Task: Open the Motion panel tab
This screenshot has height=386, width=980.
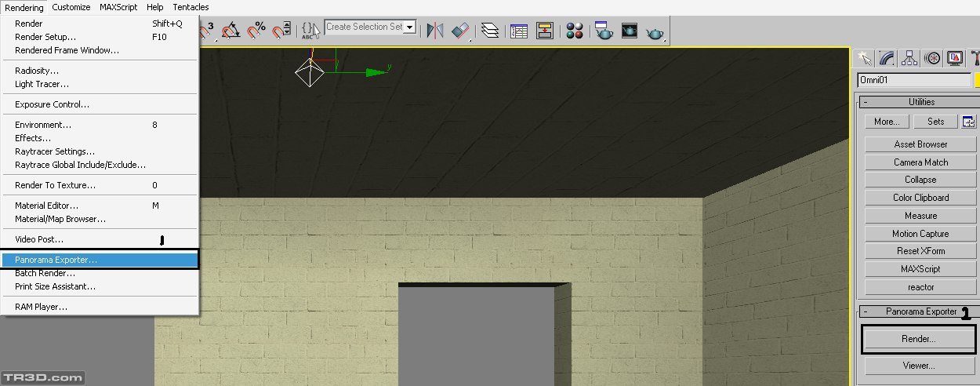Action: tap(932, 57)
